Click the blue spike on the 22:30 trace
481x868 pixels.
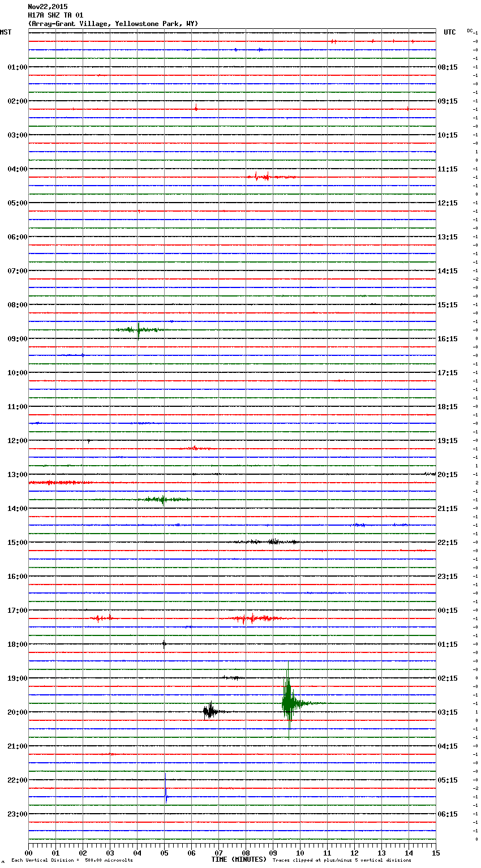click(165, 788)
